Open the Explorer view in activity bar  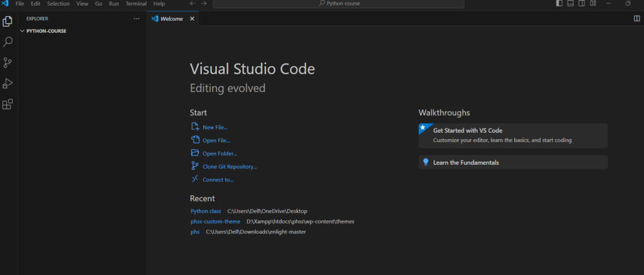pyautogui.click(x=8, y=21)
